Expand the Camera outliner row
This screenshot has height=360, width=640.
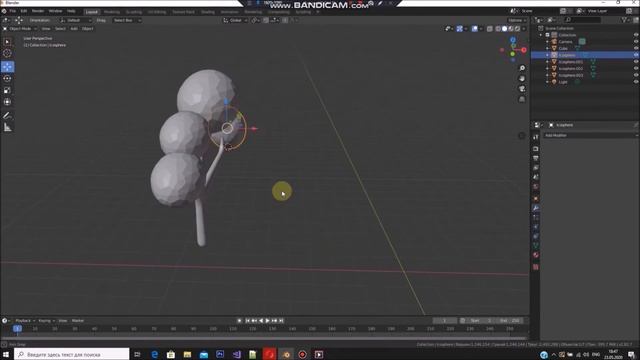coord(547,42)
